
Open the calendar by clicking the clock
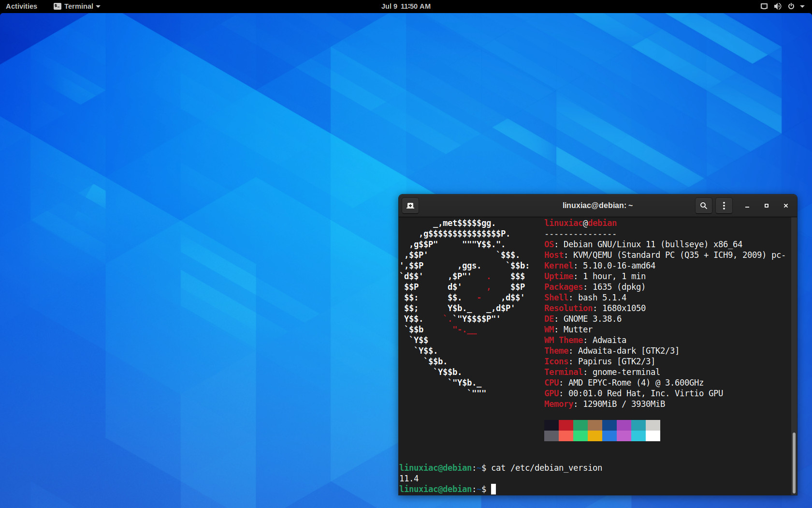tap(406, 6)
